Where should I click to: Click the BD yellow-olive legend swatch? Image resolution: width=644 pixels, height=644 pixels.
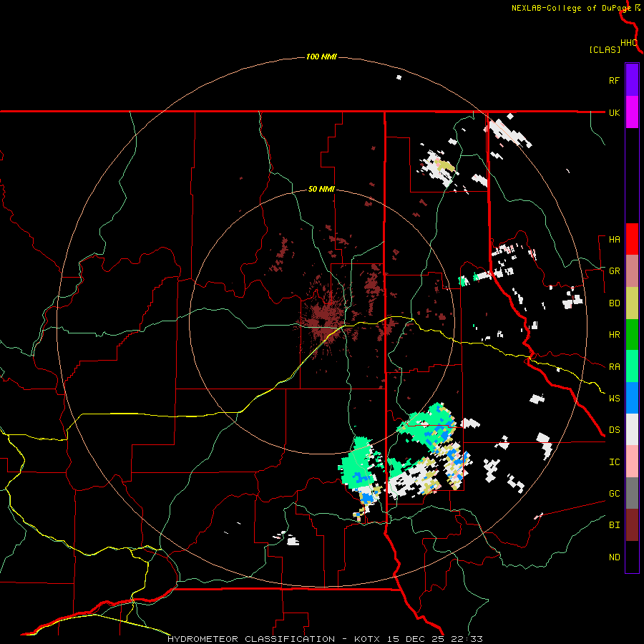coord(632,303)
